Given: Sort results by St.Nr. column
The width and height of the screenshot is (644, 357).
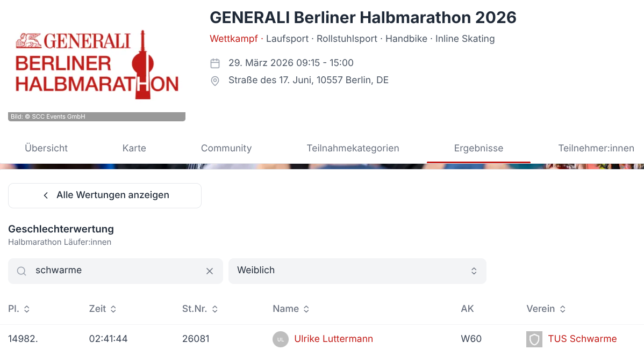Looking at the screenshot, I should pos(200,309).
